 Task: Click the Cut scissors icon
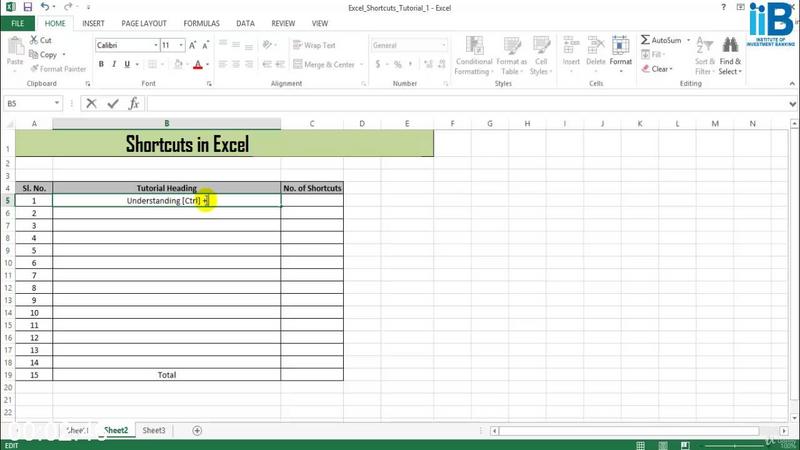tap(34, 40)
